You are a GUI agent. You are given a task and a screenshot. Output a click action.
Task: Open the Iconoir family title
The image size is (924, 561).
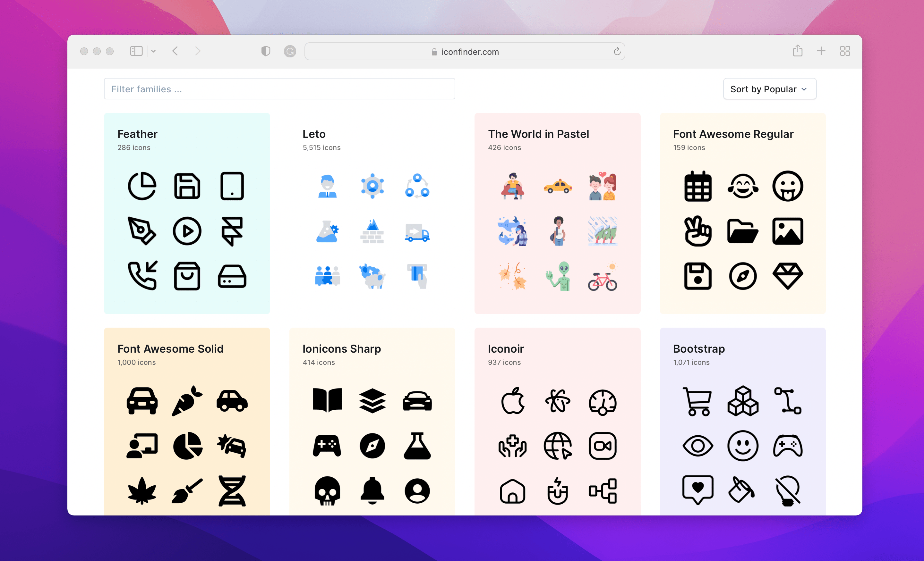pyautogui.click(x=506, y=349)
